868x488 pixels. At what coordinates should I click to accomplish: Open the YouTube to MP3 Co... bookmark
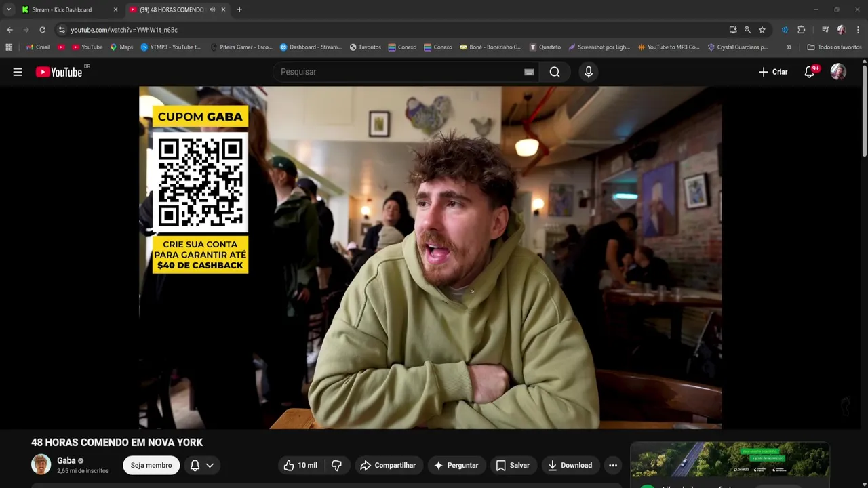click(669, 47)
